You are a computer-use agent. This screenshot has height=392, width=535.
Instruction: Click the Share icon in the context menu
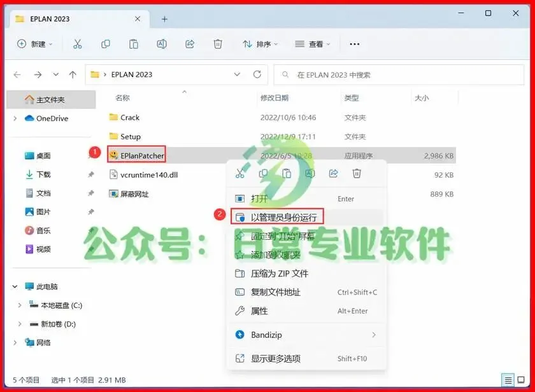[x=333, y=174]
